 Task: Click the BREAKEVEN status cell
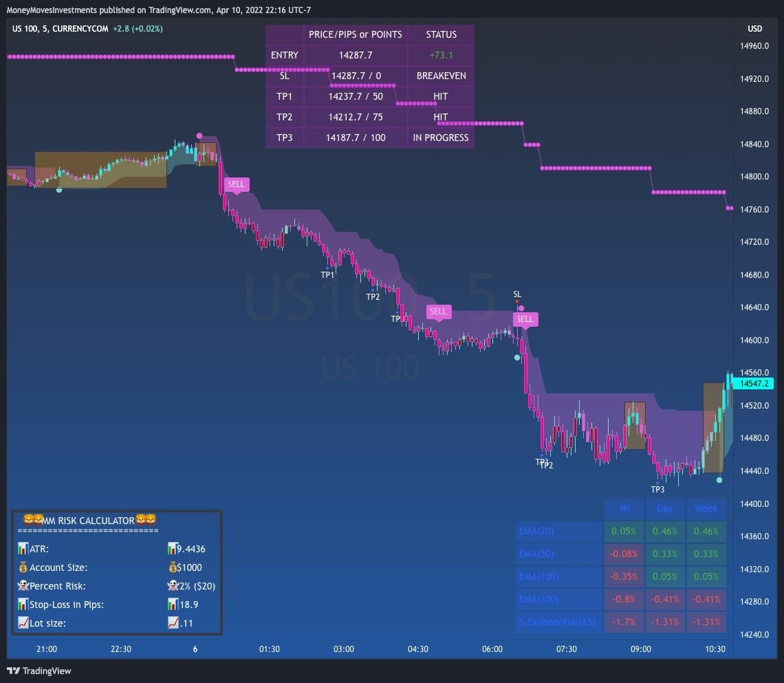(x=441, y=76)
